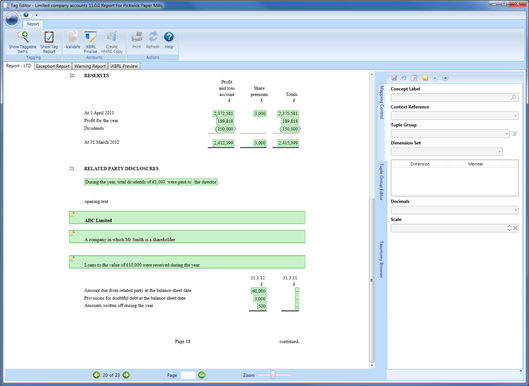Screen dimensions: 529x386
Task: Go to previous page with green arrow
Action: tap(96, 375)
